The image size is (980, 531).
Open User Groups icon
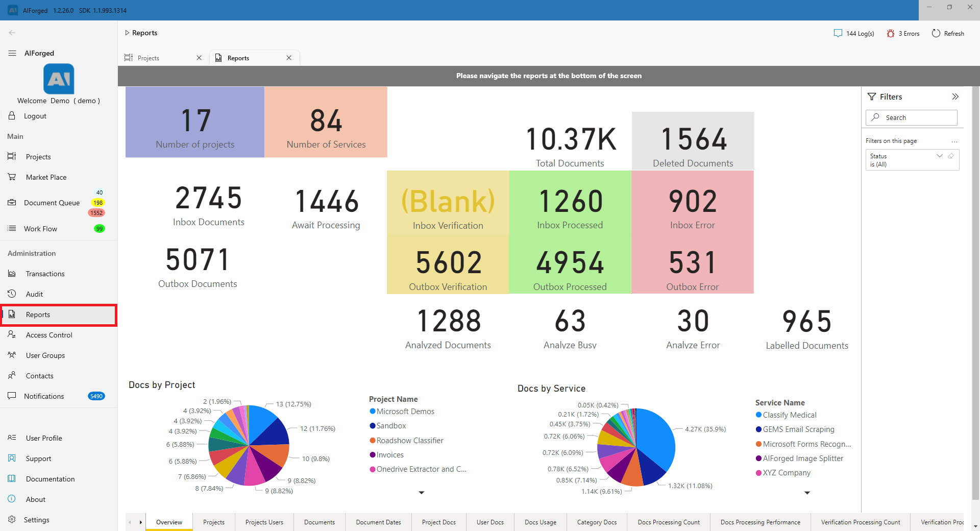12,355
